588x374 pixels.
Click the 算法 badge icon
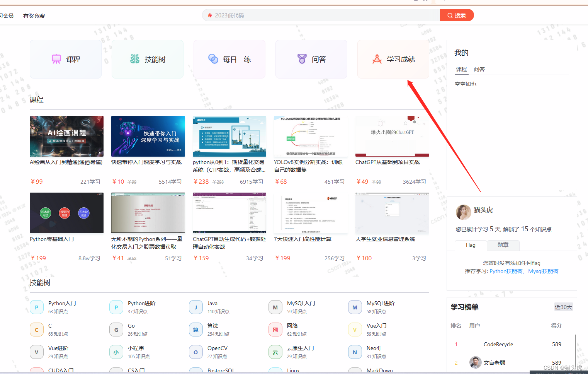coord(196,330)
